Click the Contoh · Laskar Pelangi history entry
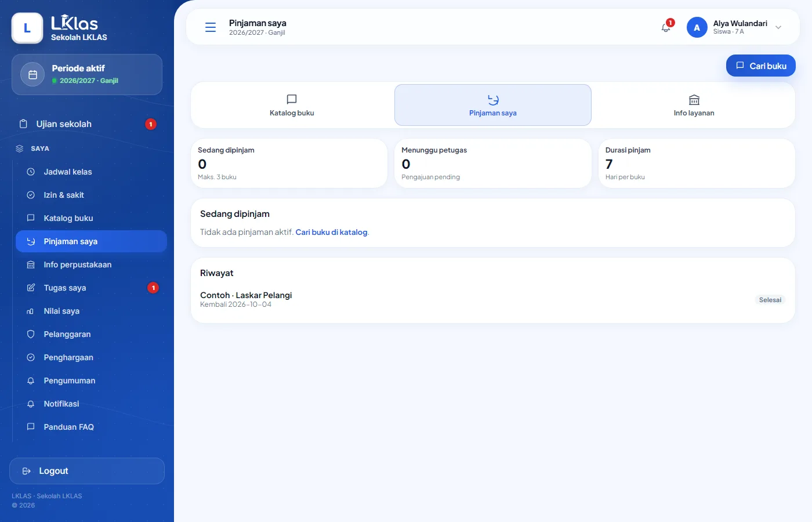This screenshot has width=812, height=522. point(493,299)
